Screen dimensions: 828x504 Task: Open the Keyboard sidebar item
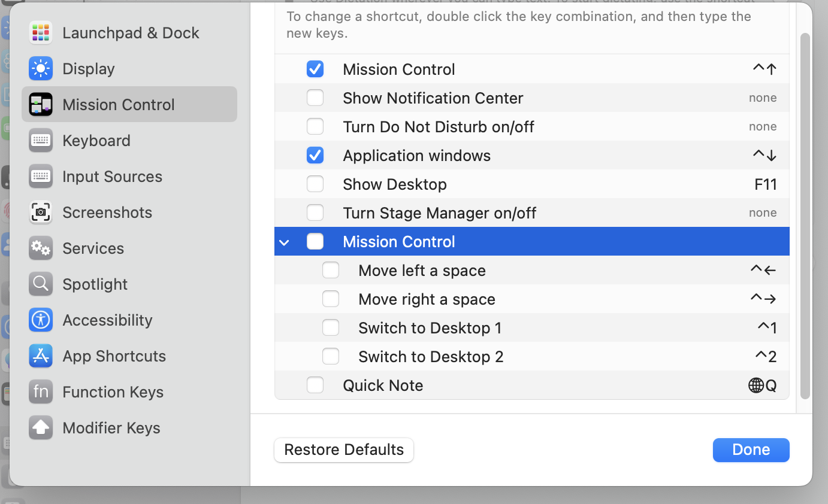click(96, 141)
